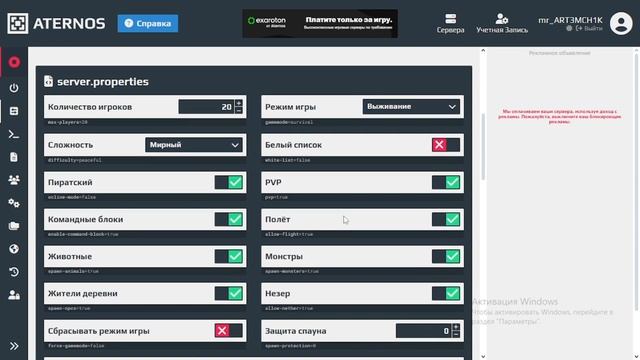Open the Сложность difficulty dropdown

194,145
